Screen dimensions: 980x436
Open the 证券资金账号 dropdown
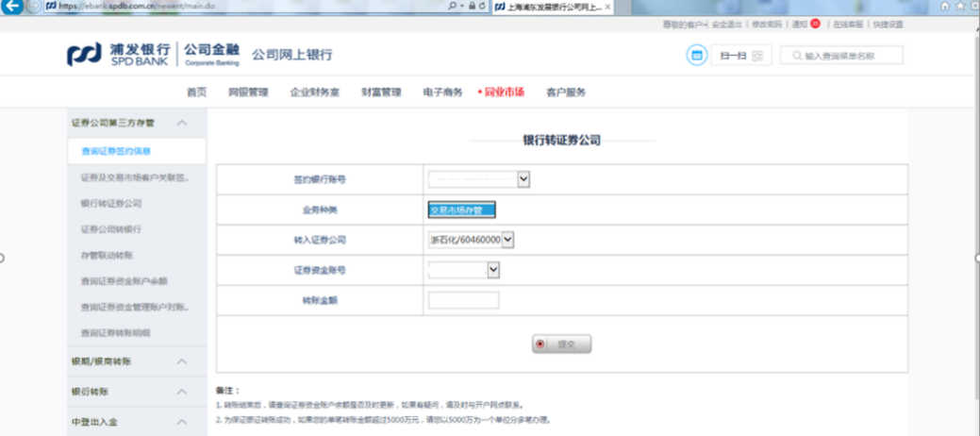point(492,271)
